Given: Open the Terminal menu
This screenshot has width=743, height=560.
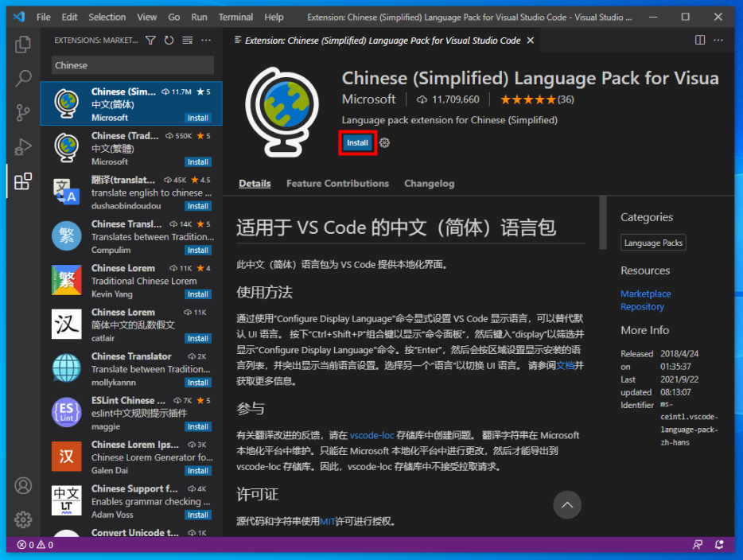Looking at the screenshot, I should (235, 17).
